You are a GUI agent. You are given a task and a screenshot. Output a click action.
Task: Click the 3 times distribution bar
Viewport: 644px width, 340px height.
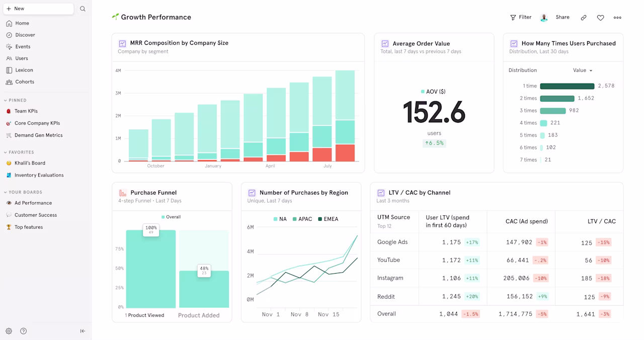click(553, 111)
